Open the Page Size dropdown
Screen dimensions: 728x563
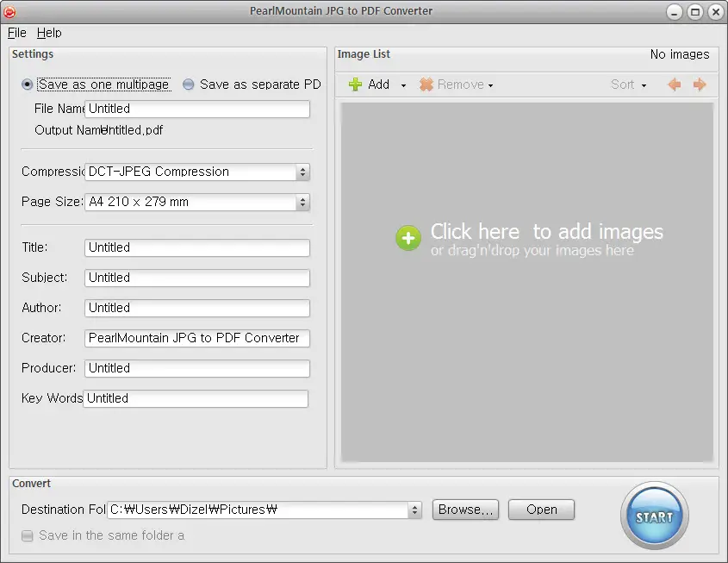click(x=196, y=202)
